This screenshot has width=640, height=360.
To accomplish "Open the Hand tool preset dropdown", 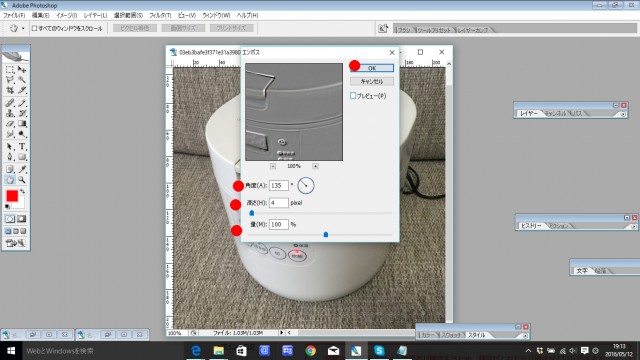I will pyautogui.click(x=23, y=29).
